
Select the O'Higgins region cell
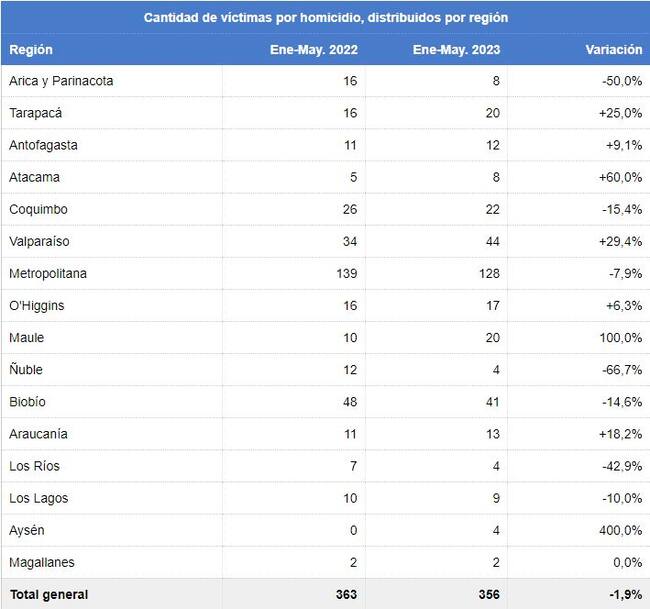pyautogui.click(x=36, y=305)
